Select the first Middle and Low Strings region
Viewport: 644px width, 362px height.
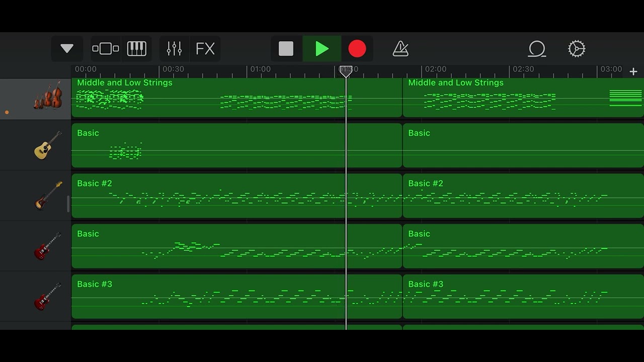coord(237,98)
